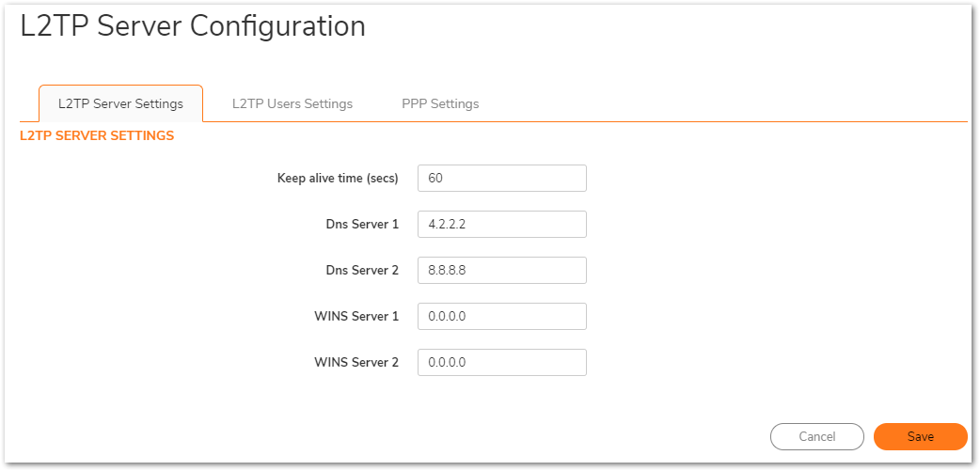Click the 'Keep alive time (secs)' label

pyautogui.click(x=338, y=179)
